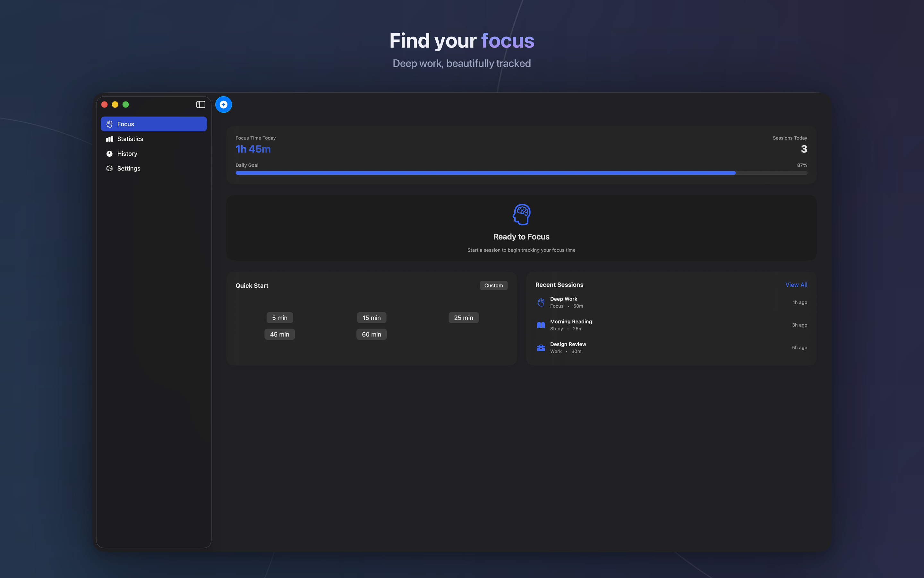
Task: Open the Statistics section
Action: (x=154, y=139)
